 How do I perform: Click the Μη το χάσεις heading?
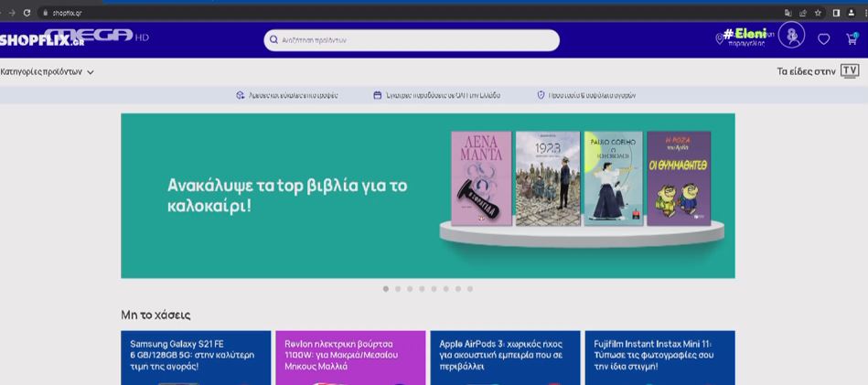pos(155,315)
